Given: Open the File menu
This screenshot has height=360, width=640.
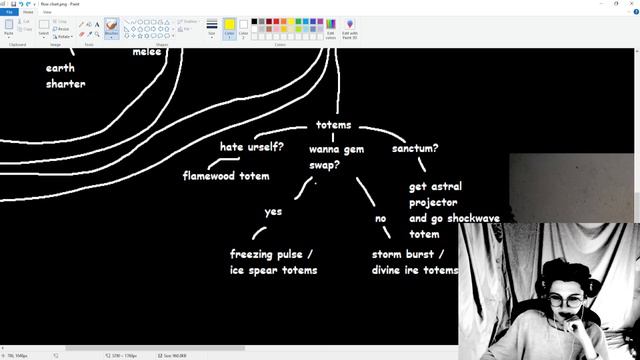Looking at the screenshot, I should pos(9,12).
